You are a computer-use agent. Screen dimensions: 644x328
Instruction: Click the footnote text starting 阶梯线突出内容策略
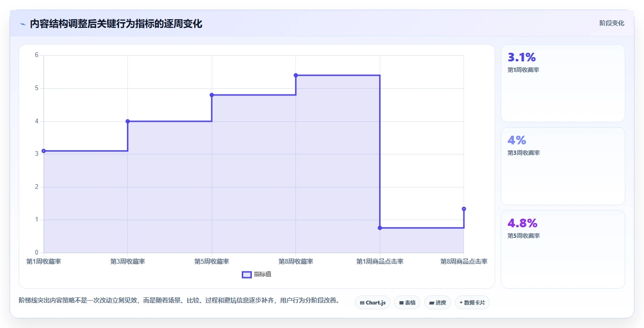(x=181, y=301)
